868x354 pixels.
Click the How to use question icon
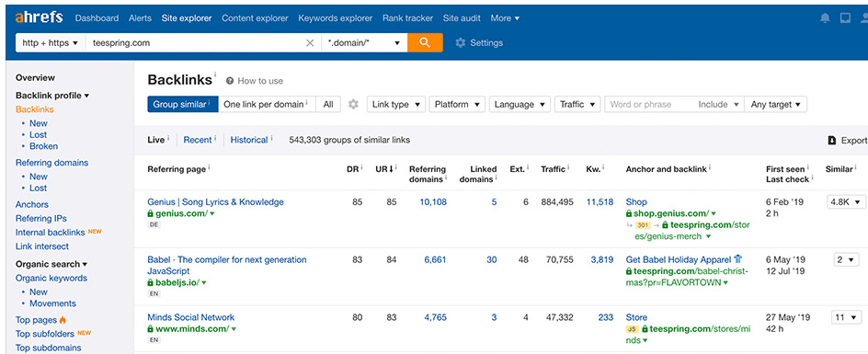point(230,81)
